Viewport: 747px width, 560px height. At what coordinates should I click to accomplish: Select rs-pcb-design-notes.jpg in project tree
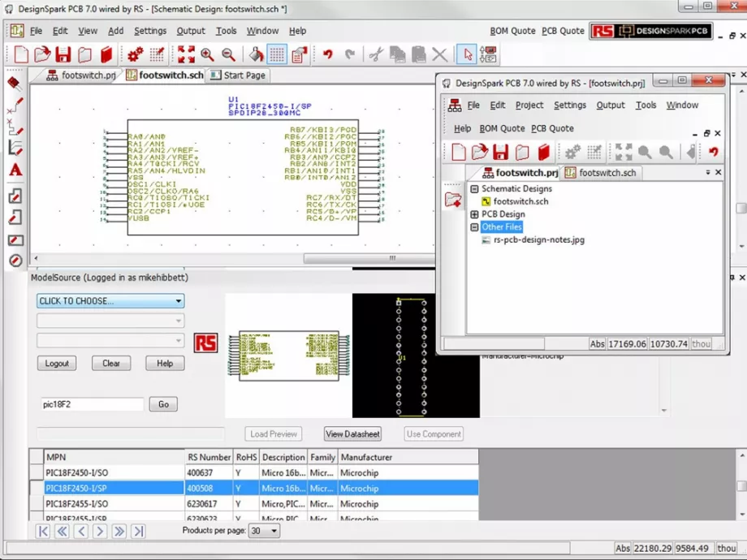(x=539, y=240)
